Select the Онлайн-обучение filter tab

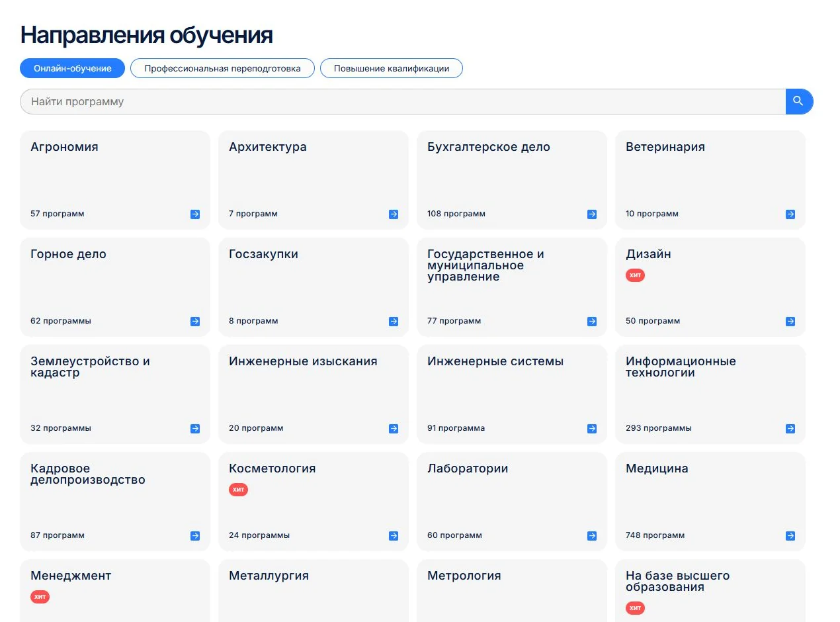point(72,68)
